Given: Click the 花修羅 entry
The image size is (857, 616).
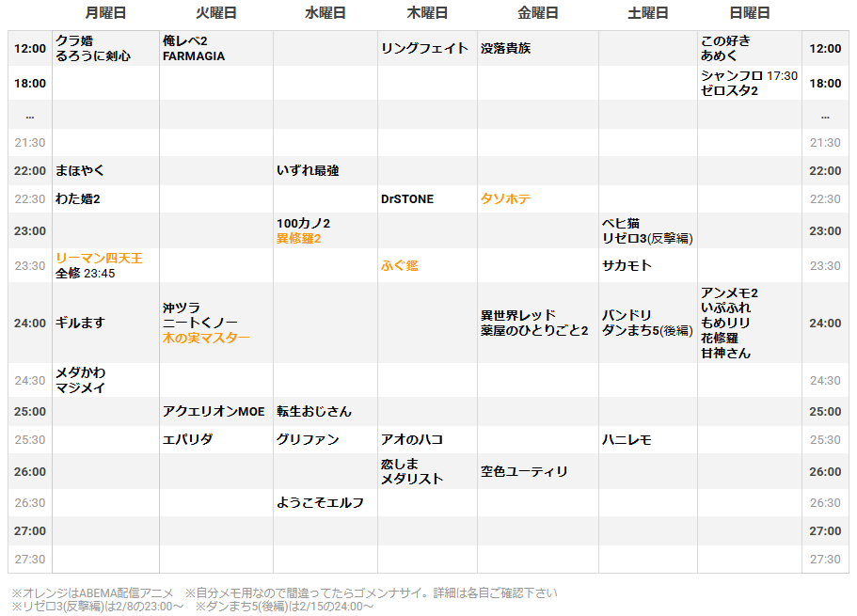Looking at the screenshot, I should point(720,339).
